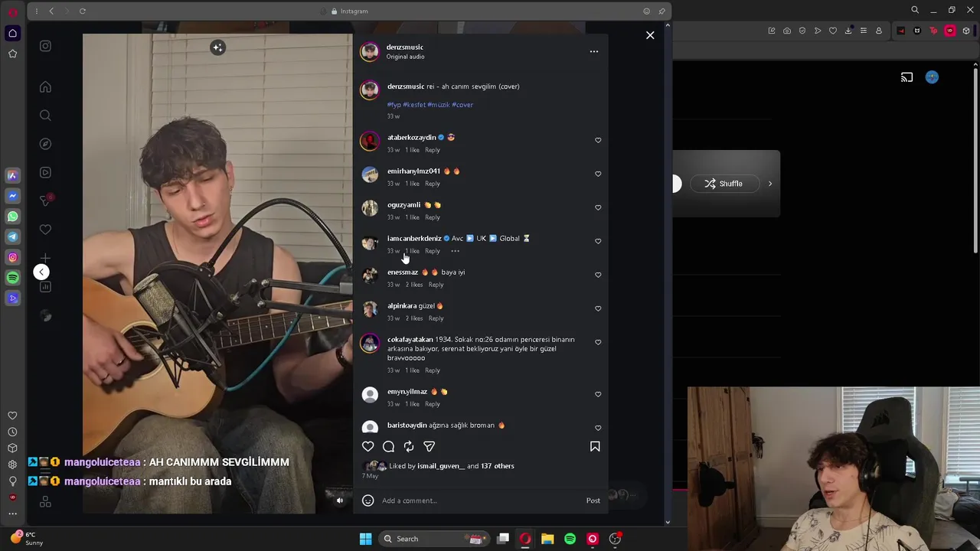Viewport: 980px width, 551px height.
Task: Open Instagram search in left sidebar
Action: 45,116
